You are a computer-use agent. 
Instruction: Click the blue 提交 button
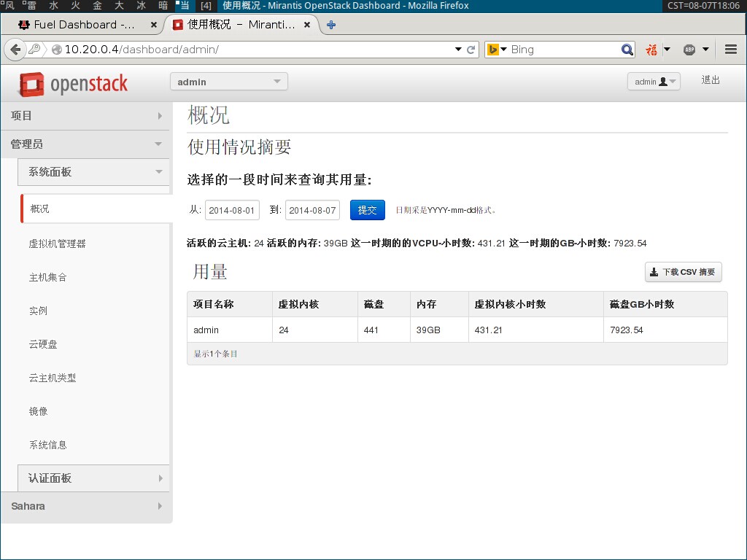point(367,210)
